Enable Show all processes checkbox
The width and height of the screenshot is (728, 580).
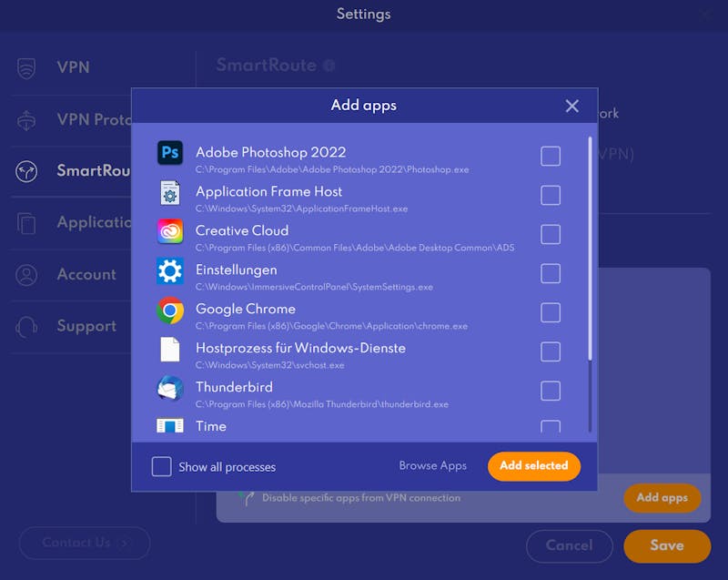[x=162, y=466]
